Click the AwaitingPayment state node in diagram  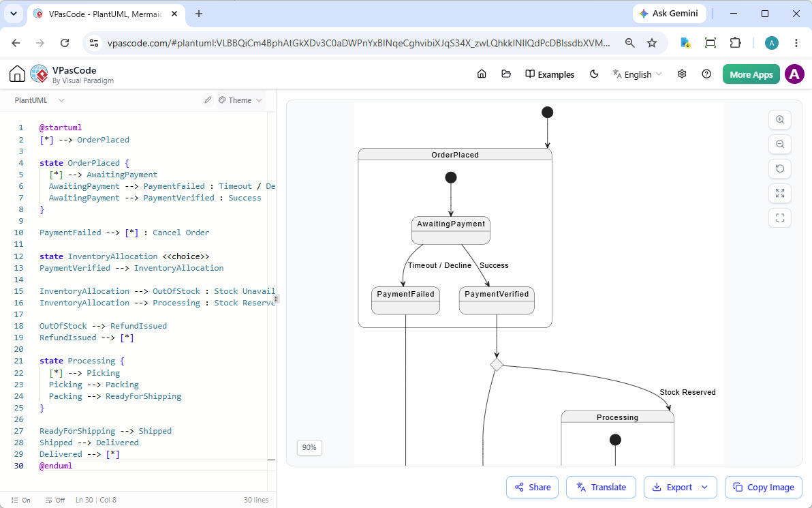pyautogui.click(x=450, y=230)
